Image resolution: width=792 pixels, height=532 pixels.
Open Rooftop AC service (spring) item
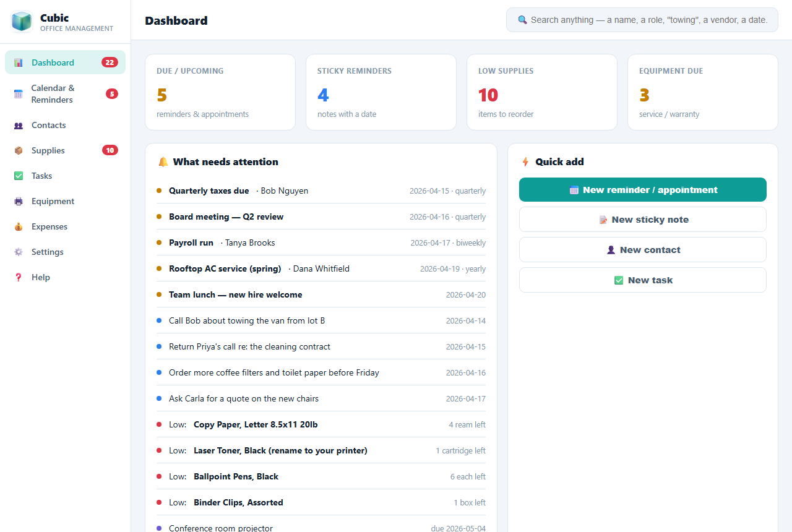point(321,268)
